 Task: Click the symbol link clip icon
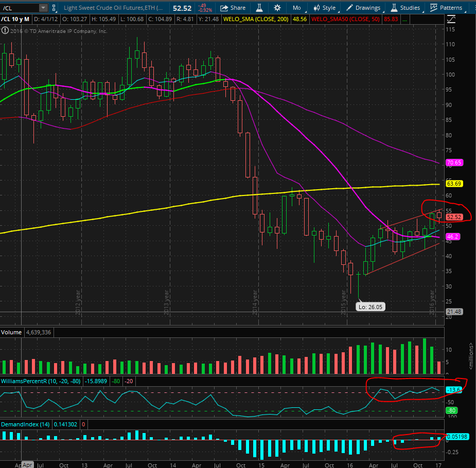point(54,8)
